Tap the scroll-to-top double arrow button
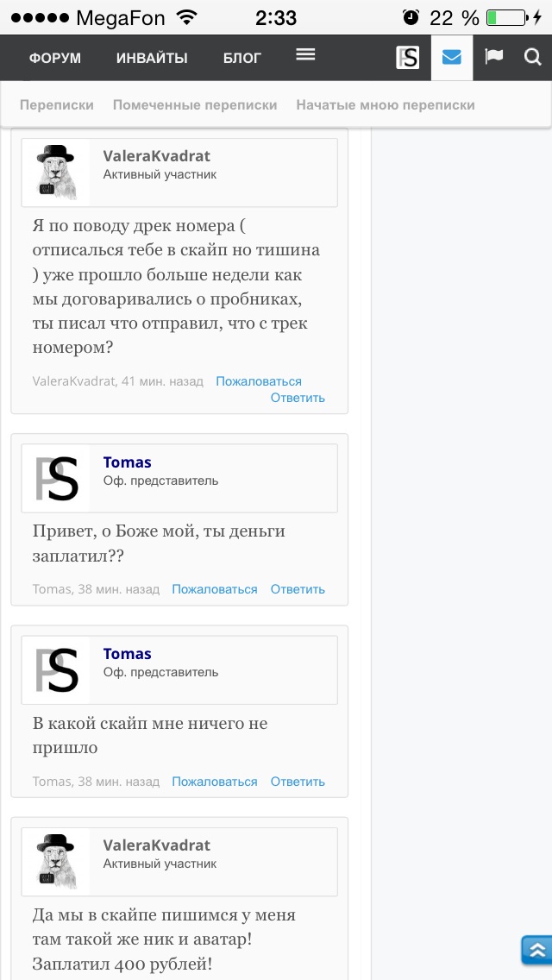This screenshot has width=552, height=980. 536,950
